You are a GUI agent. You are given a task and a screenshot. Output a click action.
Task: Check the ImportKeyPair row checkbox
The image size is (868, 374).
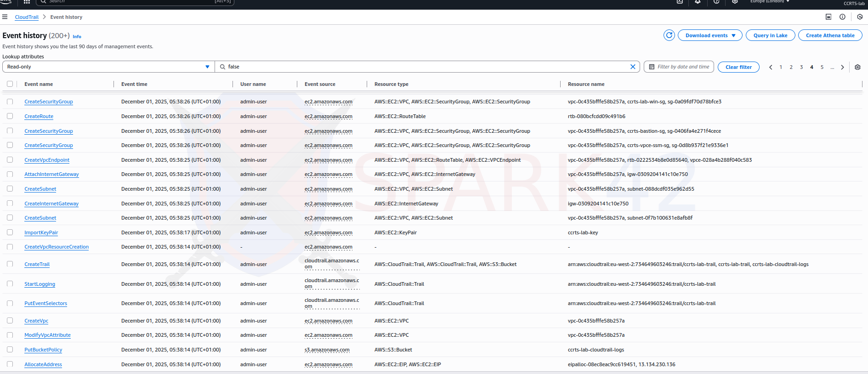[x=10, y=232]
